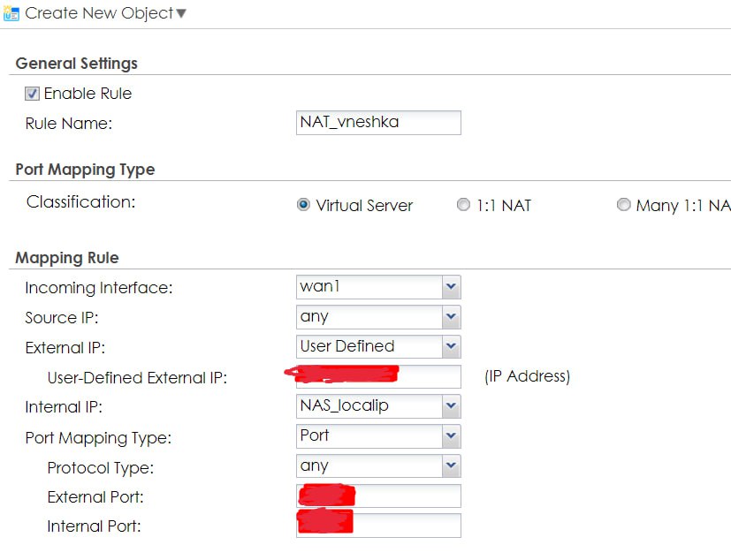Click the (IP Address) hint text

pos(528,376)
